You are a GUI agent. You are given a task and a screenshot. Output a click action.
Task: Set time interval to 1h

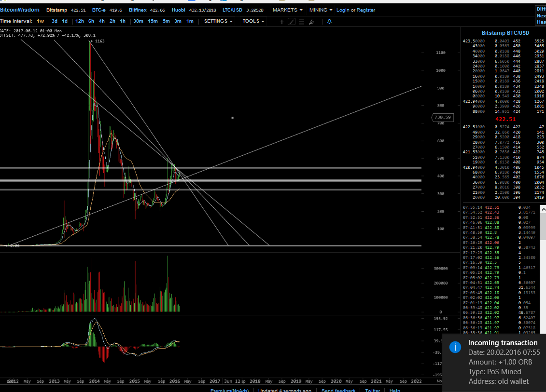(x=123, y=21)
